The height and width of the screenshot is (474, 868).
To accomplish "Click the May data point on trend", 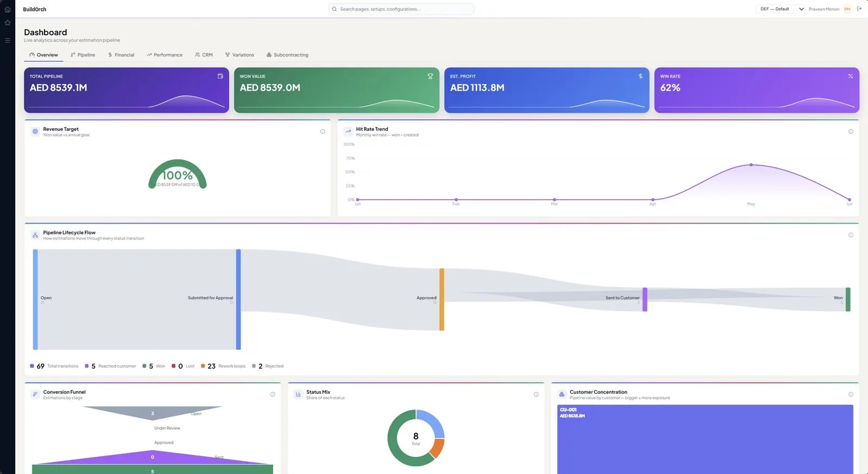I will (x=751, y=165).
